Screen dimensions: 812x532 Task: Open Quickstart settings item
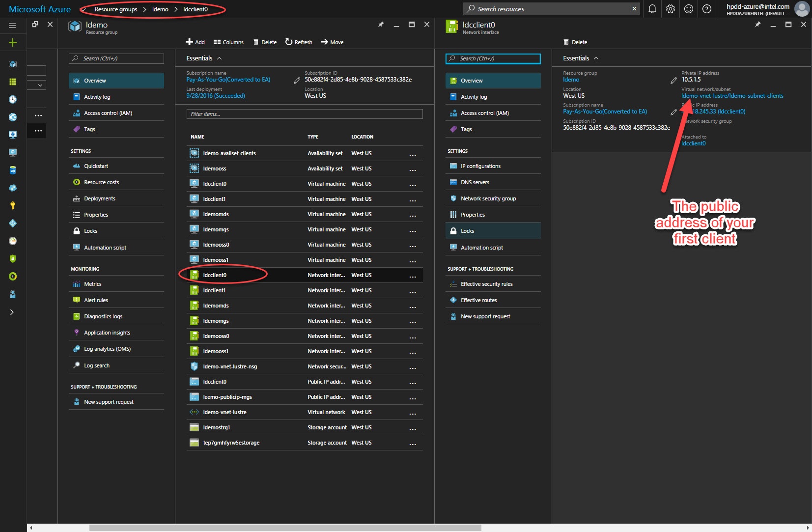pyautogui.click(x=116, y=166)
